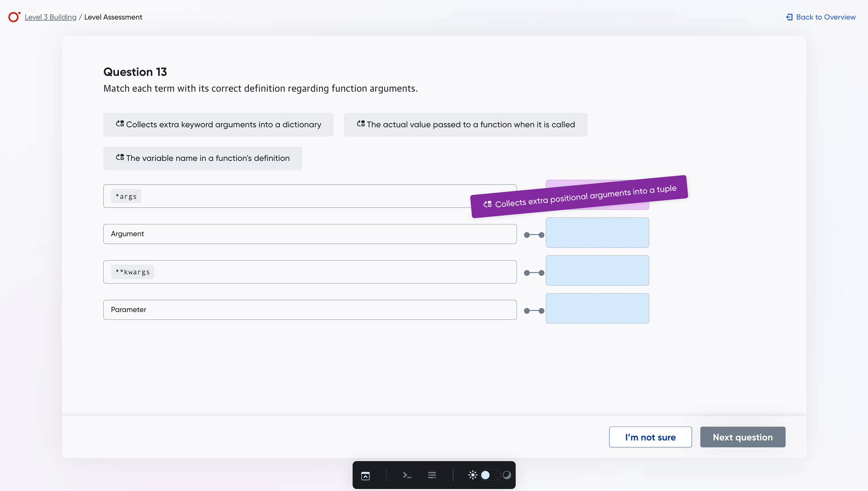Click the purple positional arguments tuple card

(x=579, y=196)
